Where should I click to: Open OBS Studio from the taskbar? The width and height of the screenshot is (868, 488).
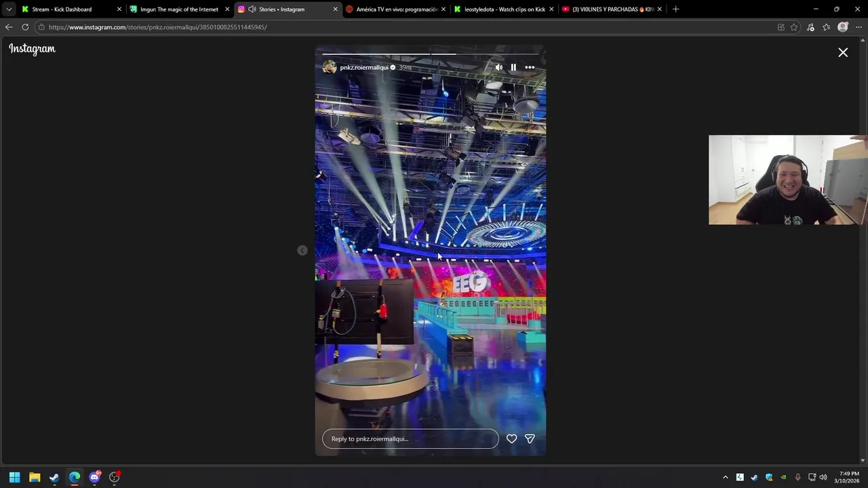coord(115,477)
